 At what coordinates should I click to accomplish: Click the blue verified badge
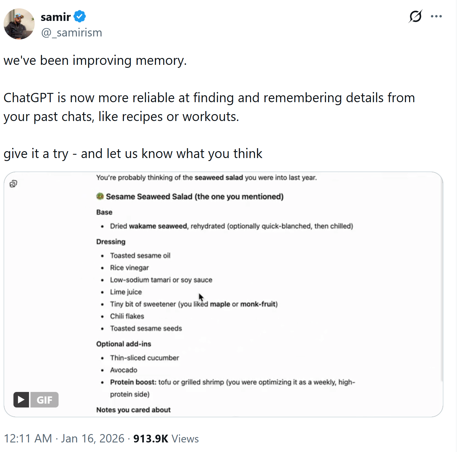coord(80,16)
